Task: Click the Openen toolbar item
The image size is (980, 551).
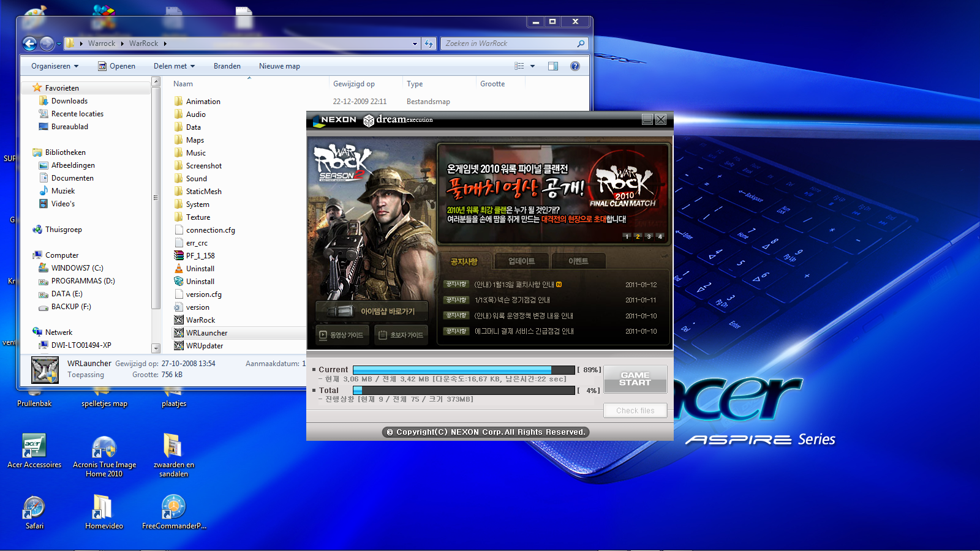Action: tap(117, 66)
